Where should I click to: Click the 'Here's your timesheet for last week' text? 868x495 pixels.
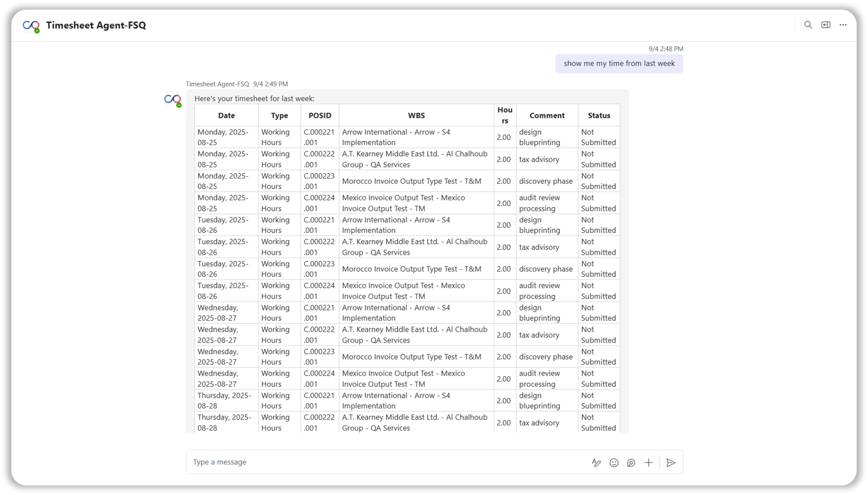pos(254,99)
